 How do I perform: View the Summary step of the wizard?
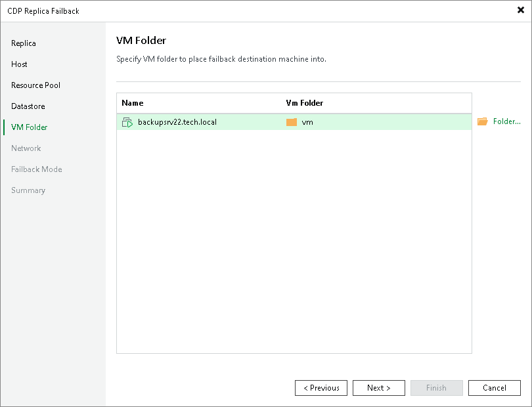tap(28, 190)
